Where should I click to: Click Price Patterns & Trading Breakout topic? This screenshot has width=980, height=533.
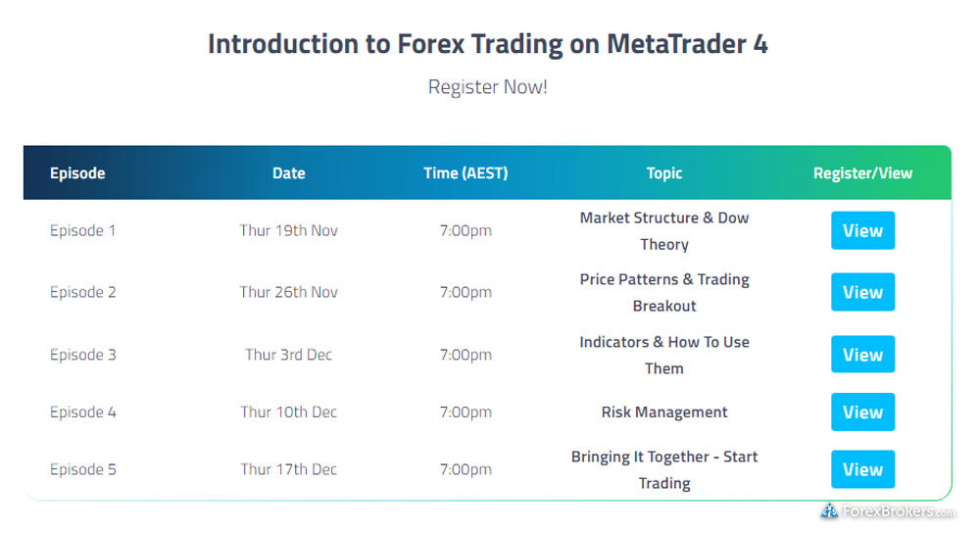[663, 292]
